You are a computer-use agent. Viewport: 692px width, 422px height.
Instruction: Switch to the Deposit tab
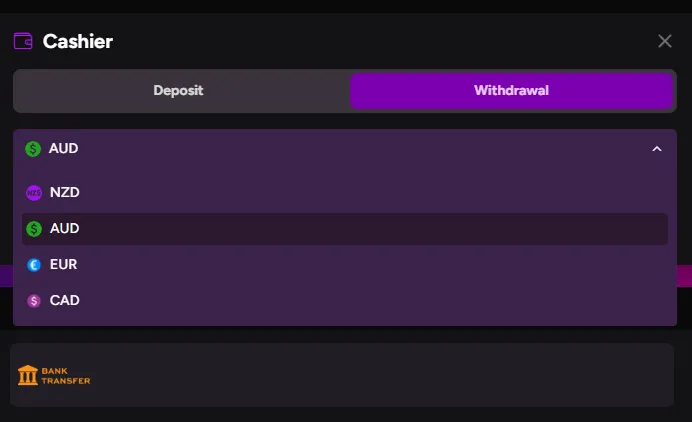coord(178,90)
